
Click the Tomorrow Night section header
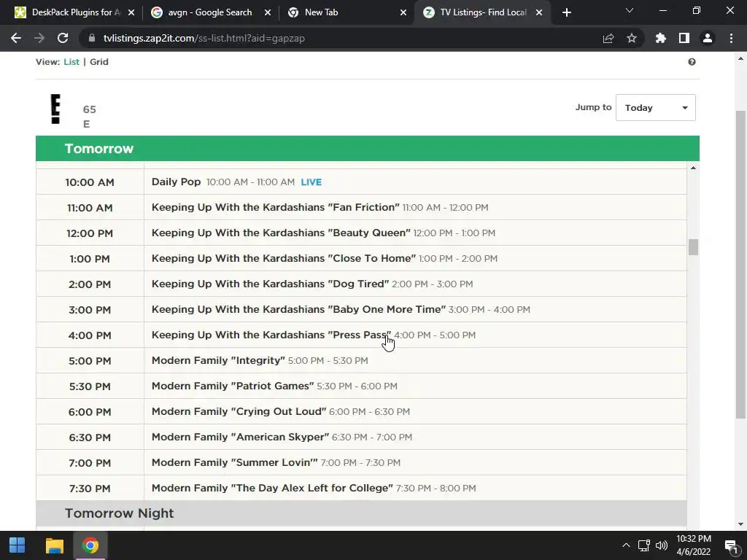click(x=361, y=513)
